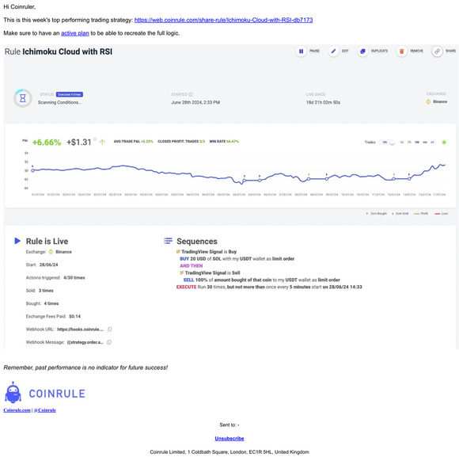459x476 pixels.
Task: Click the Edit pencil icon
Action: click(x=333, y=51)
